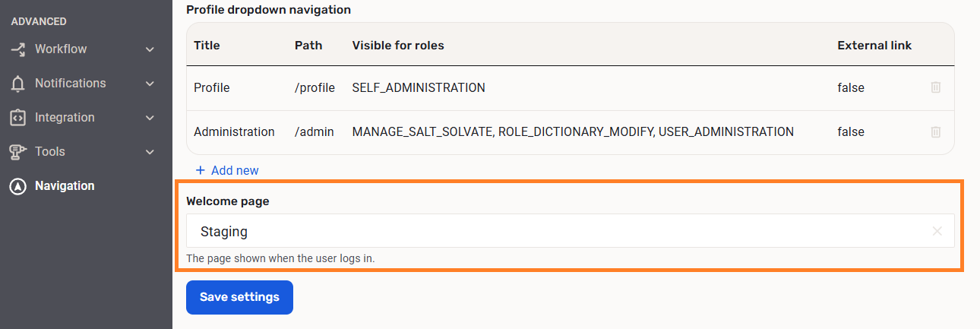The width and height of the screenshot is (980, 329).
Task: Open the Workflow menu item
Action: [61, 49]
